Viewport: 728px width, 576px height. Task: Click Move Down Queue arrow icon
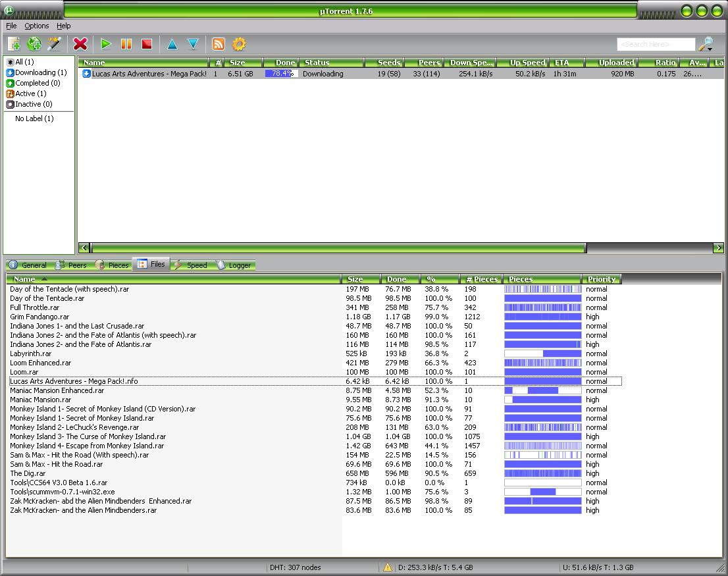pyautogui.click(x=193, y=44)
